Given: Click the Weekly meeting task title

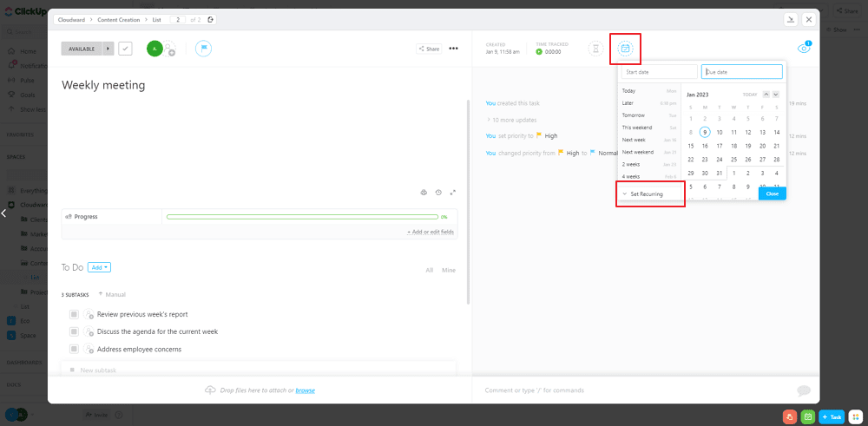Looking at the screenshot, I should coord(103,85).
